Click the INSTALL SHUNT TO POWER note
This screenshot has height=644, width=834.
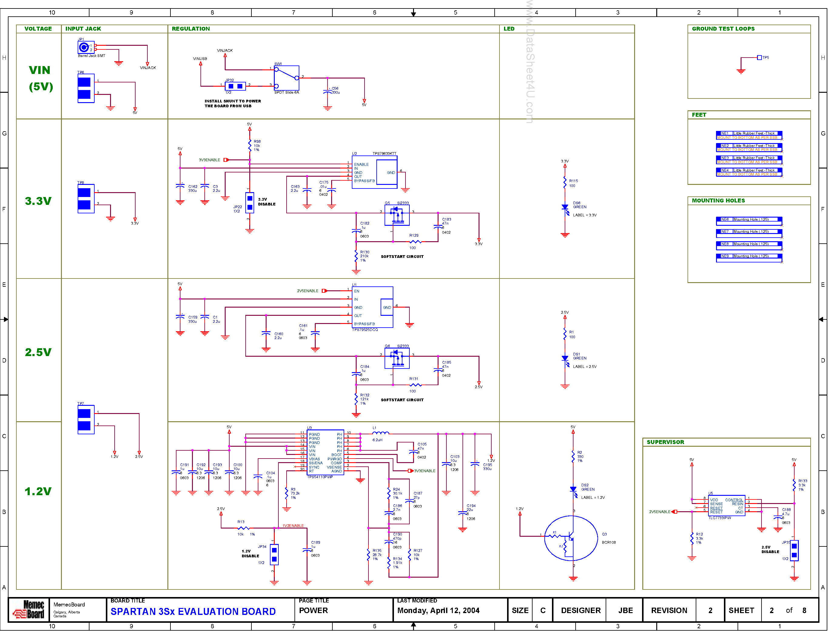click(x=233, y=104)
